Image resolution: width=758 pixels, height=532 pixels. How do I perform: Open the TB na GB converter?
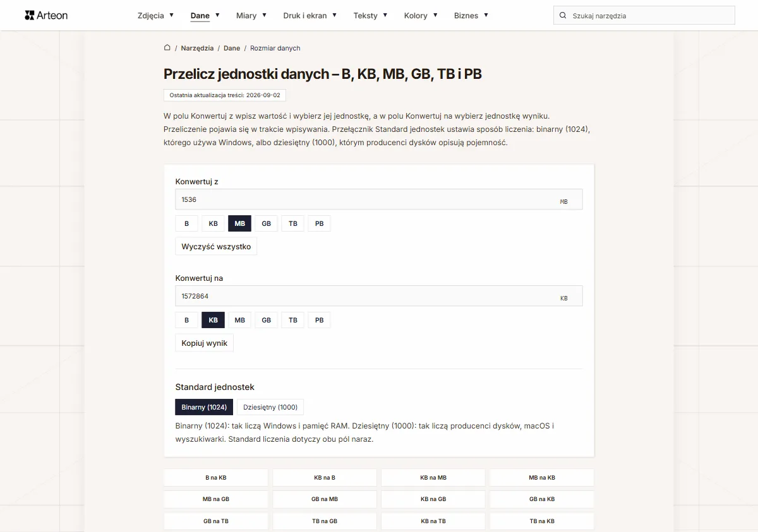click(325, 521)
